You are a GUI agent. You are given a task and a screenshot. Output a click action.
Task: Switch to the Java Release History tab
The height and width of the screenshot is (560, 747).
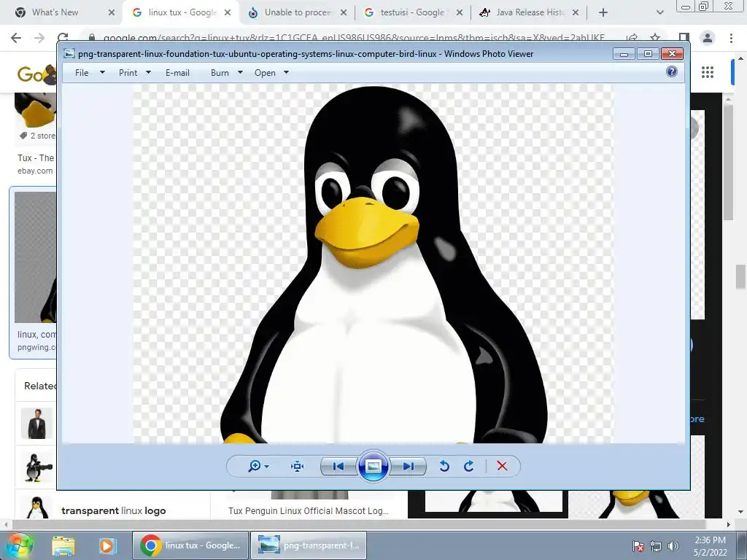tap(530, 12)
